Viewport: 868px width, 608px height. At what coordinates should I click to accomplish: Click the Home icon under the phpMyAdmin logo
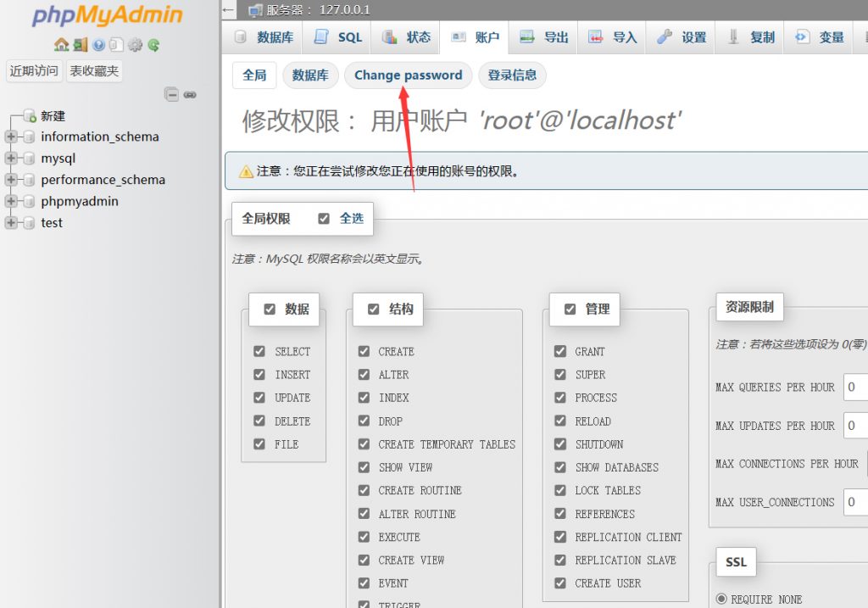click(x=60, y=45)
